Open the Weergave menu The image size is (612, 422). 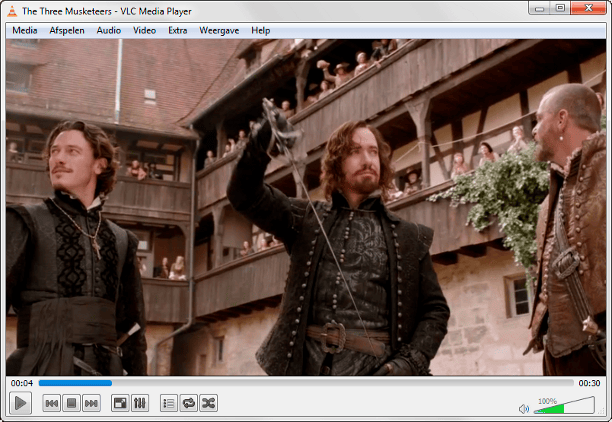(x=219, y=30)
